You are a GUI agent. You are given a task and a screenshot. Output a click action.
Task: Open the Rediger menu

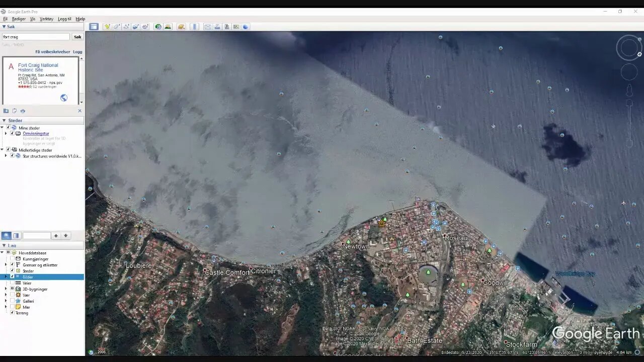[19, 19]
